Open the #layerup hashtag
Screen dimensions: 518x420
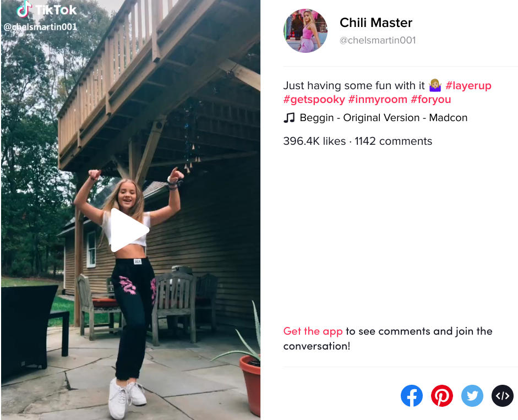point(468,85)
